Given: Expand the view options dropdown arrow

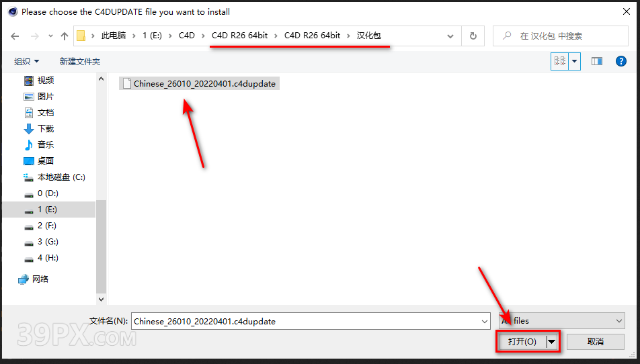Looking at the screenshot, I should click(x=575, y=61).
